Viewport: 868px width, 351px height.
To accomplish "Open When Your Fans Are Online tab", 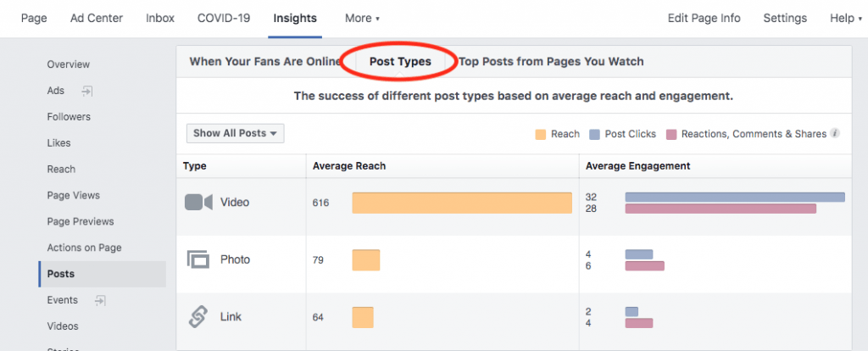I will pyautogui.click(x=264, y=61).
